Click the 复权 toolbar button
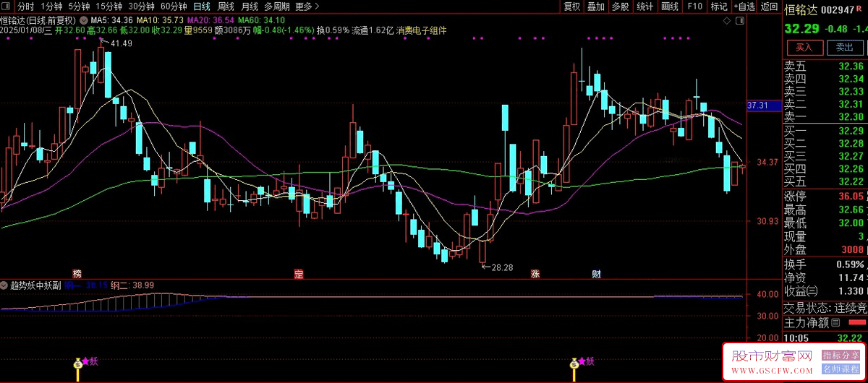The height and width of the screenshot is (383, 868). [x=571, y=7]
